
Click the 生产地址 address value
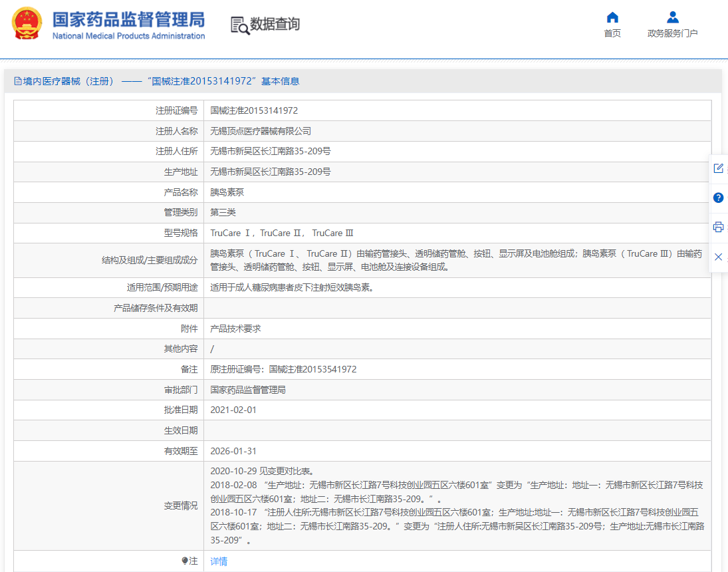coord(270,172)
